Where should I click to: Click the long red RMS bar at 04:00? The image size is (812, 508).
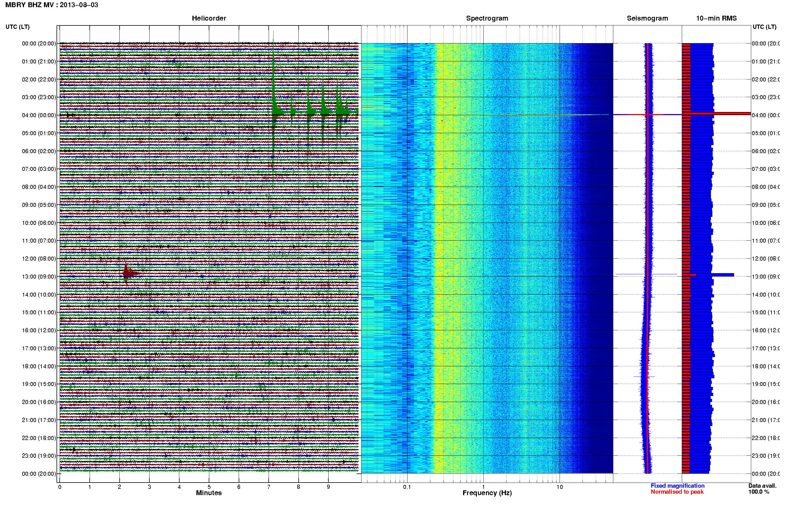(x=716, y=114)
